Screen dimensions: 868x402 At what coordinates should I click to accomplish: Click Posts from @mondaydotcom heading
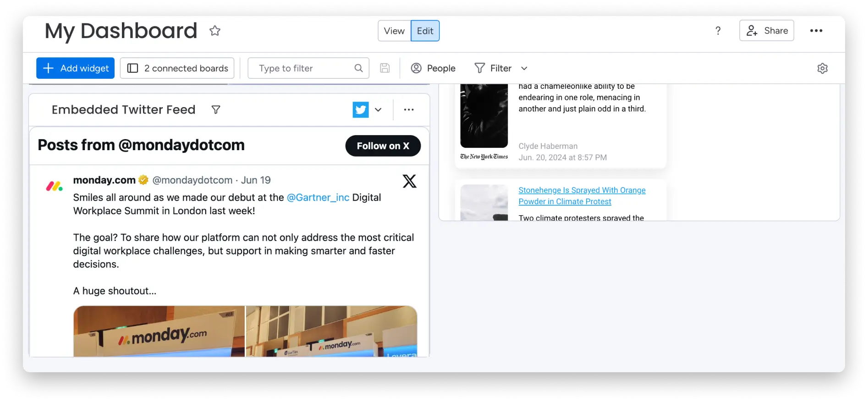[x=141, y=145]
